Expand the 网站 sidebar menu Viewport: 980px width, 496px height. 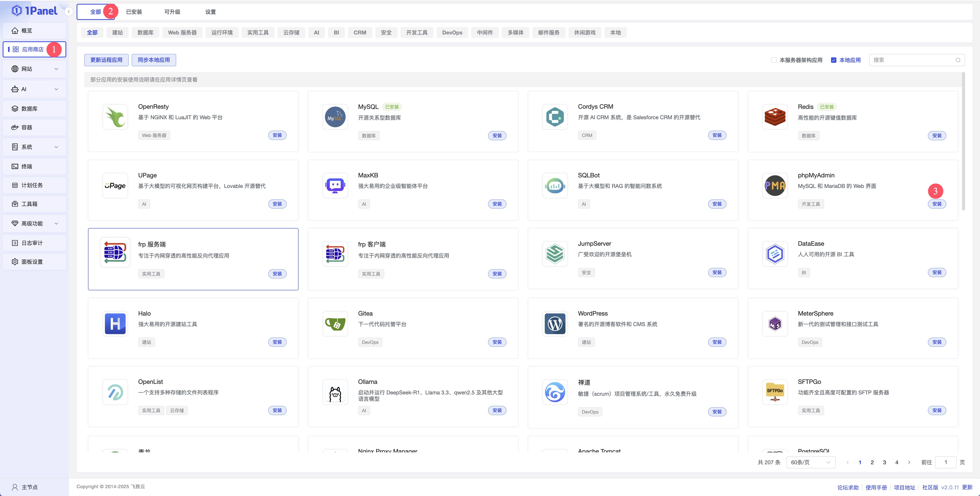[34, 69]
